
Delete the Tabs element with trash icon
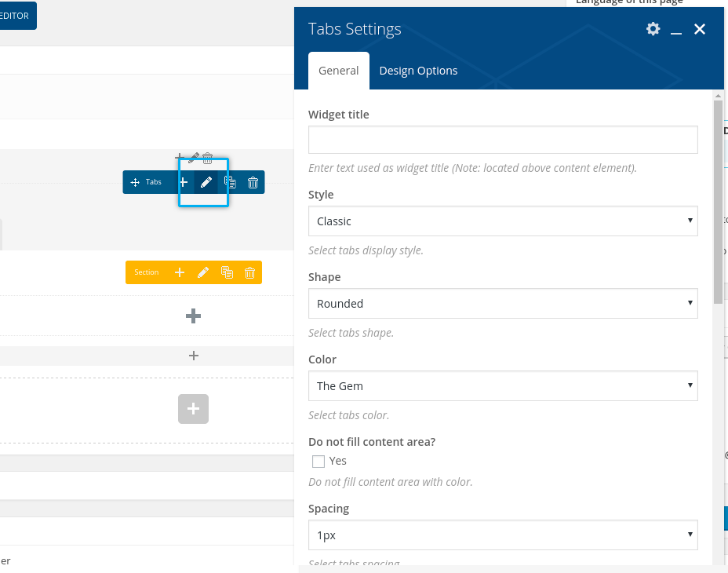point(253,182)
